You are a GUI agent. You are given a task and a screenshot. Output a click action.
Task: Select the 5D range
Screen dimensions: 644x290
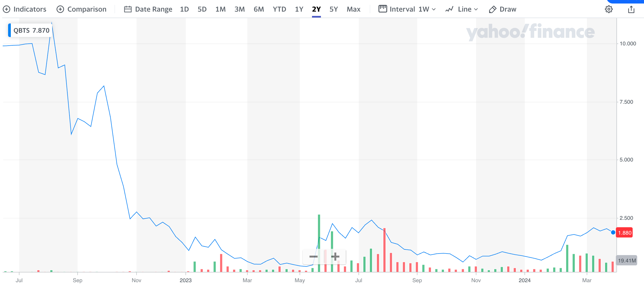point(202,9)
